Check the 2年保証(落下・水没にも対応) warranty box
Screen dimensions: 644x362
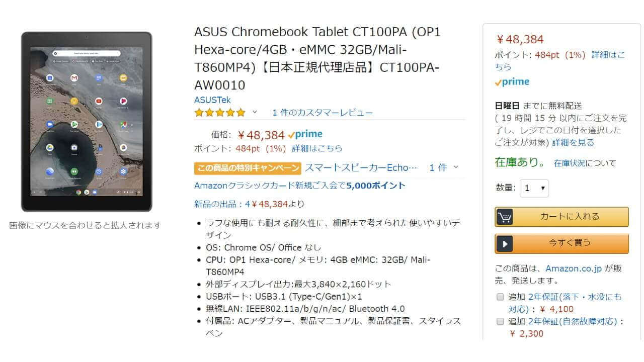pos(500,297)
